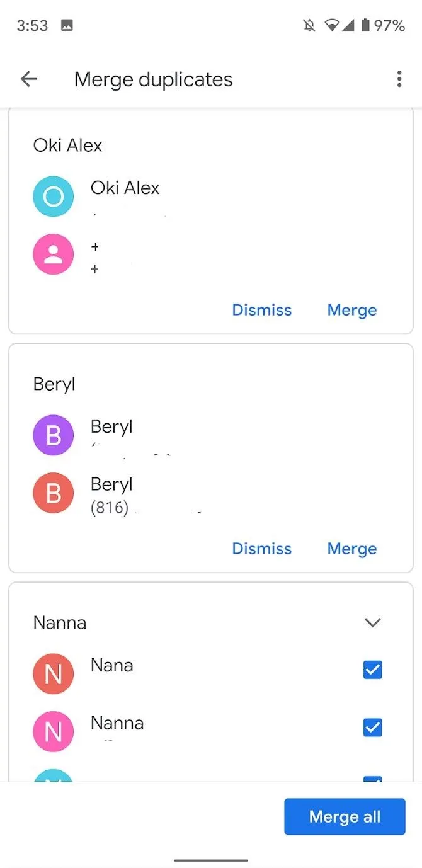This screenshot has width=422, height=868.
Task: Dismiss the Oki Alex duplicate suggestion
Action: 262,310
